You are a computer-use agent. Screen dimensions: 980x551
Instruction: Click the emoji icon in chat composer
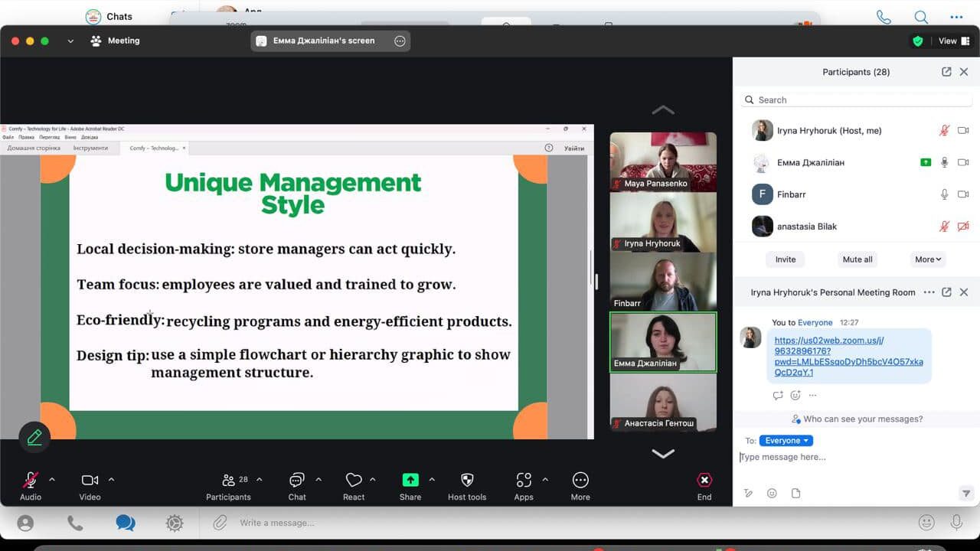click(x=772, y=494)
